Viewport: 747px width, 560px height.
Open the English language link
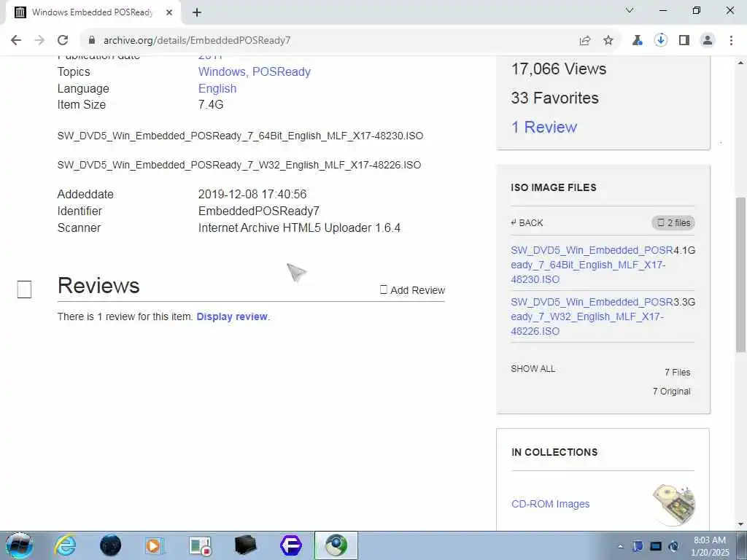(x=217, y=88)
